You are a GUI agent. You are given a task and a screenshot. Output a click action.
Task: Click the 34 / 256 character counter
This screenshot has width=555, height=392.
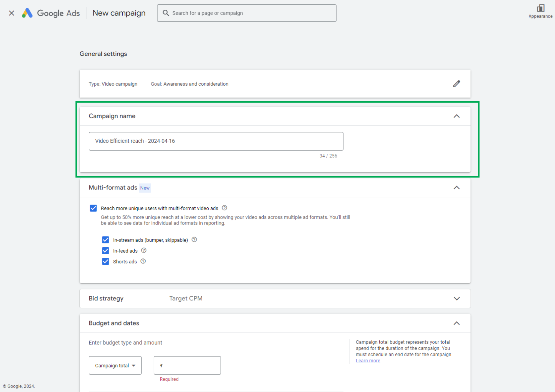pyautogui.click(x=328, y=156)
